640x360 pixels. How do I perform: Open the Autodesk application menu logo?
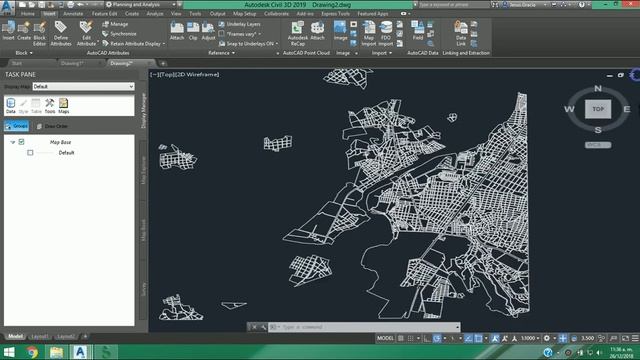(7, 7)
